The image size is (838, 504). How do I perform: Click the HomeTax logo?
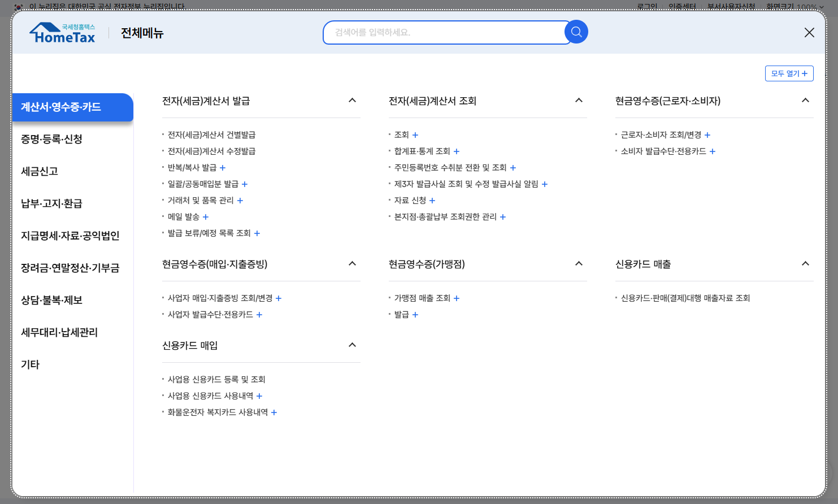[62, 33]
